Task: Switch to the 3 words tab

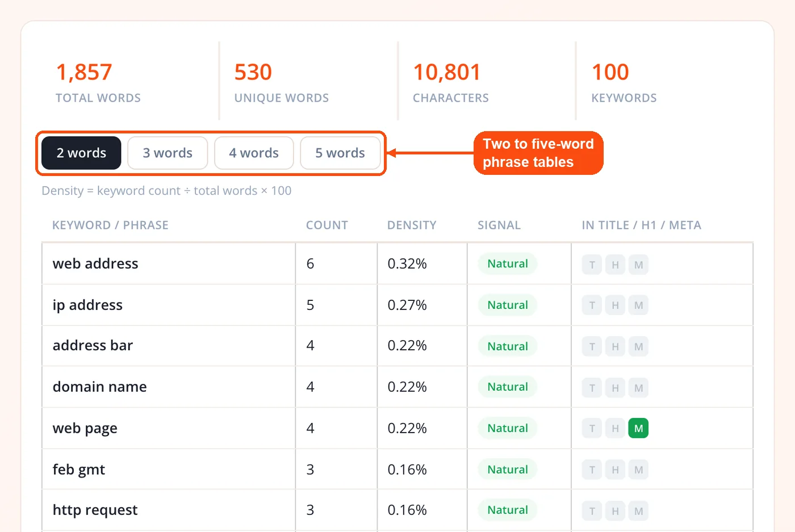Action: point(168,153)
